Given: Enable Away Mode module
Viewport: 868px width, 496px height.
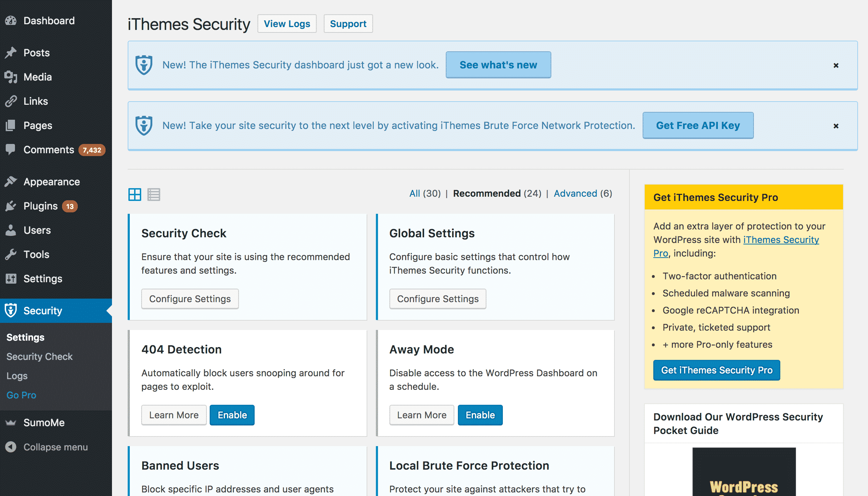Looking at the screenshot, I should [480, 415].
